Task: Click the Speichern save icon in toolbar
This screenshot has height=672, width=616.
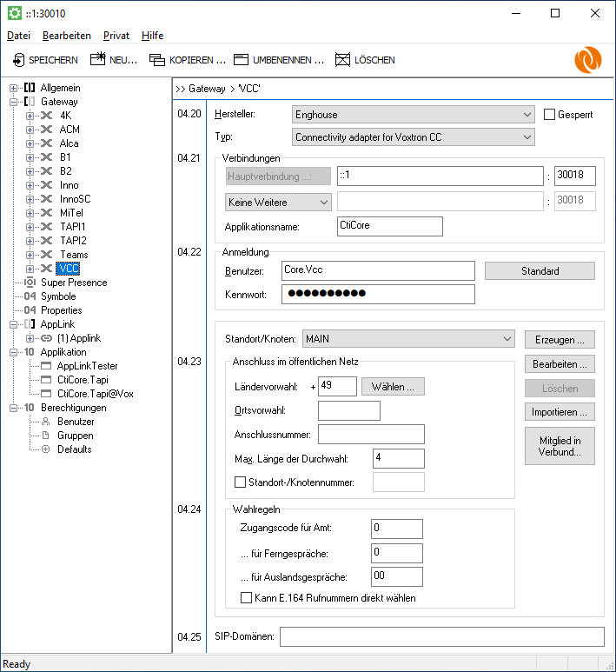Action: click(x=19, y=60)
